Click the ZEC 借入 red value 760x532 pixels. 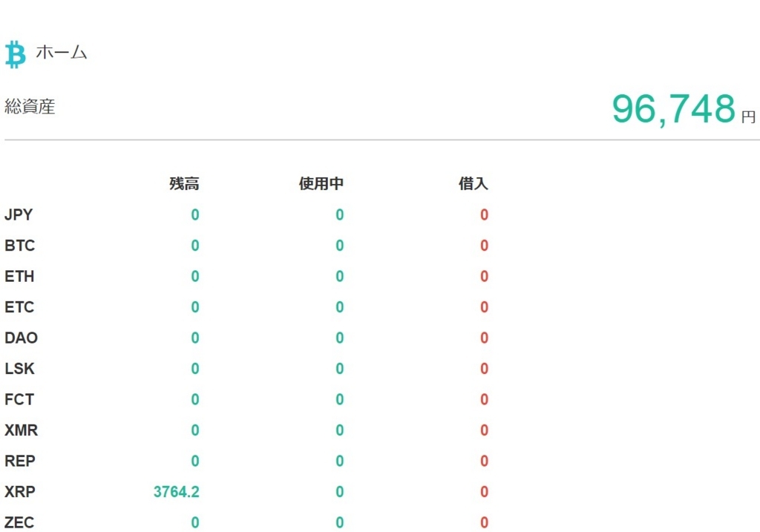484,522
